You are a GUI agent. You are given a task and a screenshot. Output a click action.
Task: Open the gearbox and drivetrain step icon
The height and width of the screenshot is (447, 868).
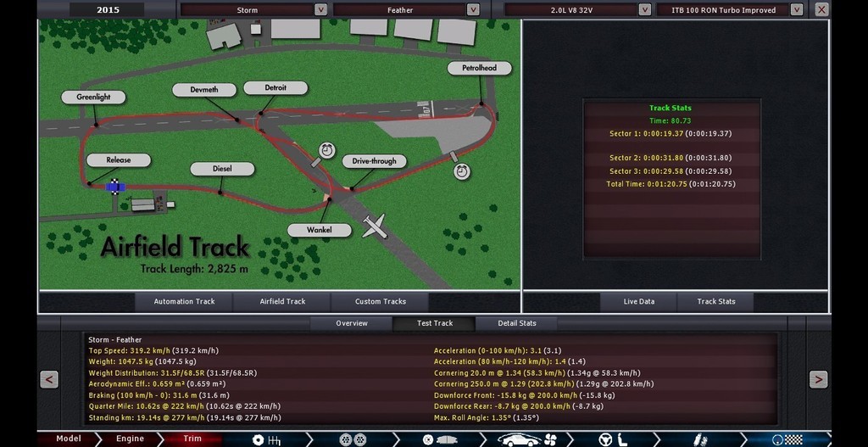pos(266,439)
